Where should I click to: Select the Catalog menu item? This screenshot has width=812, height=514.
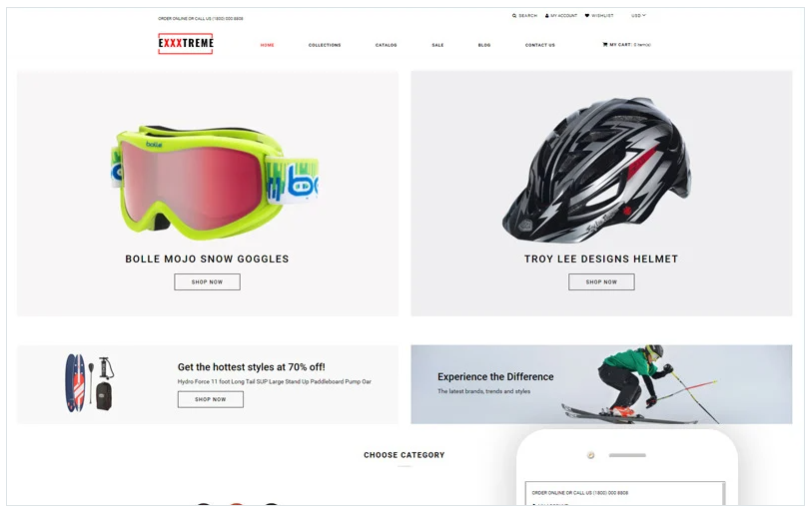point(387,45)
